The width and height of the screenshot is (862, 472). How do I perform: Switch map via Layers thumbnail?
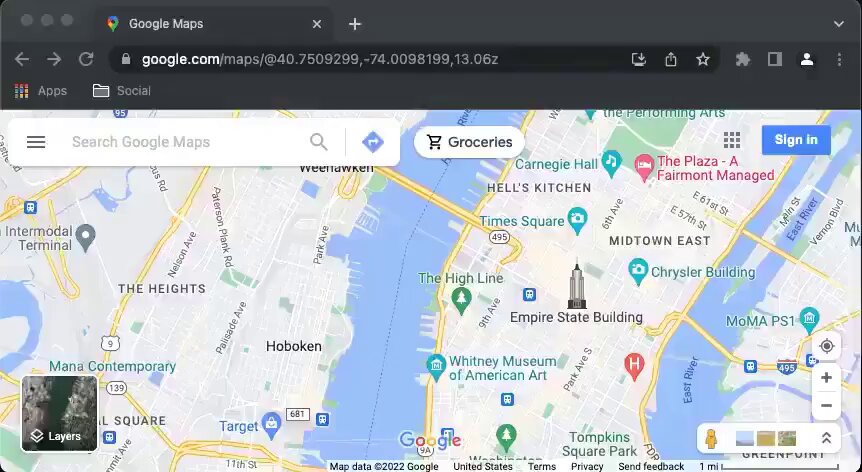click(x=59, y=414)
